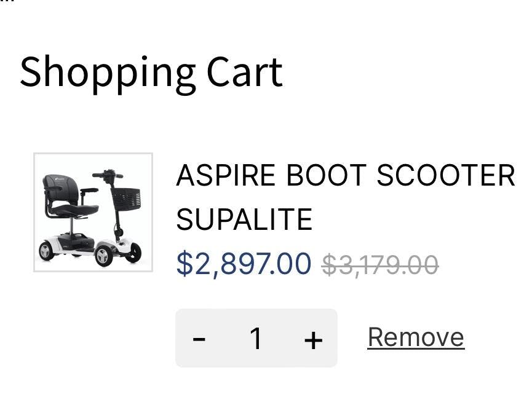Click the $2,897.00 sale price
This screenshot has width=532, height=405.
244,264
